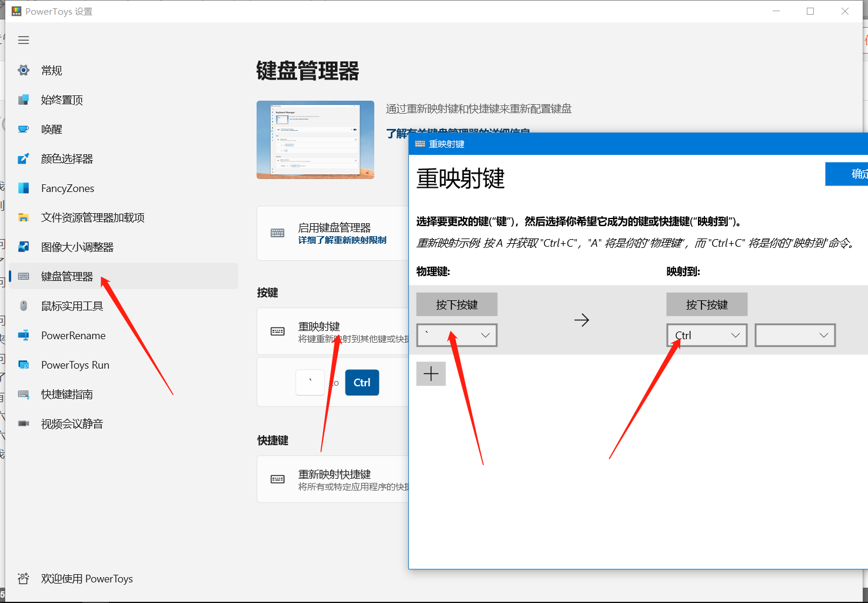Click the 唤醒 coffee cup icon
Screen dimensions: 868x603
pyautogui.click(x=24, y=129)
